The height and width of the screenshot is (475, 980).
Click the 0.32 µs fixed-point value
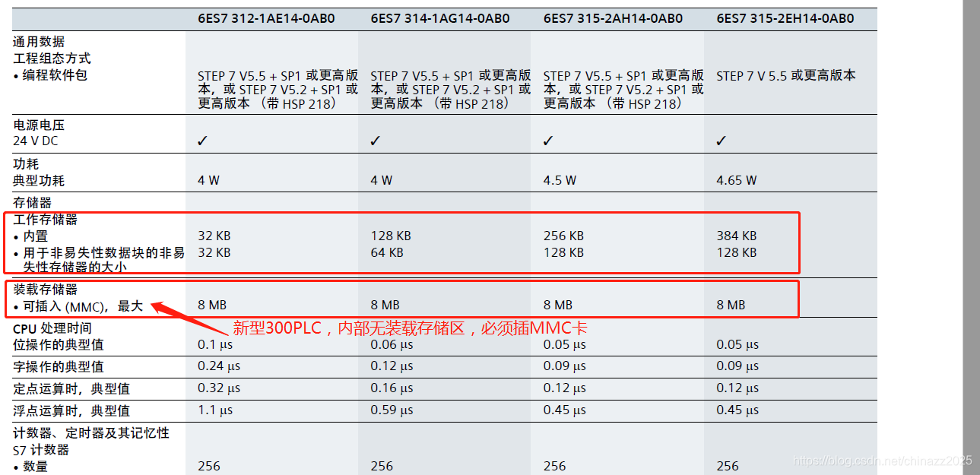coord(219,388)
